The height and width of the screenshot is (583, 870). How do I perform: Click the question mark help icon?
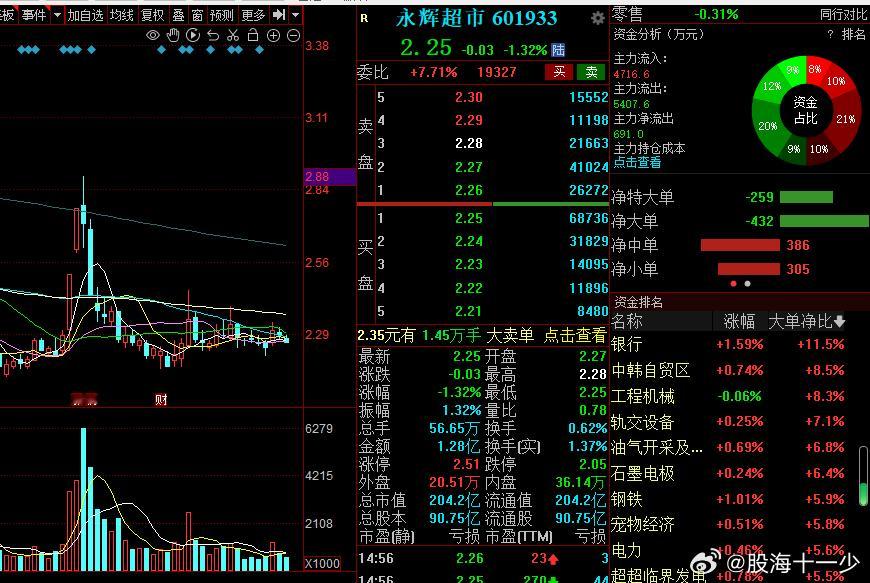coord(830,34)
